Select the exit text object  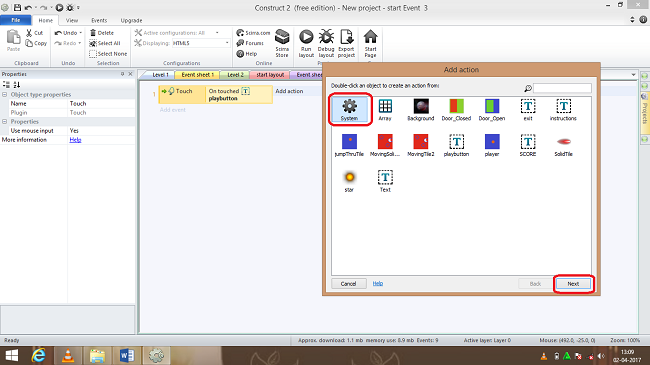pos(528,110)
